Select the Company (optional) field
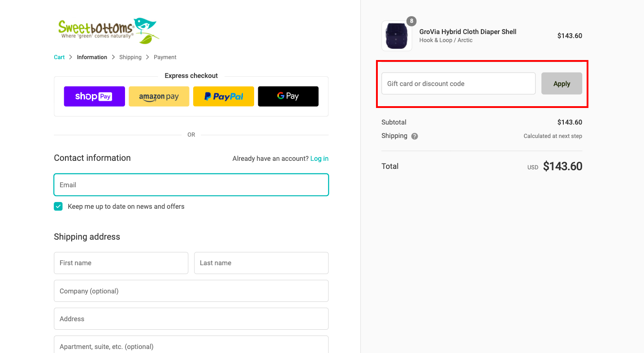 191,291
